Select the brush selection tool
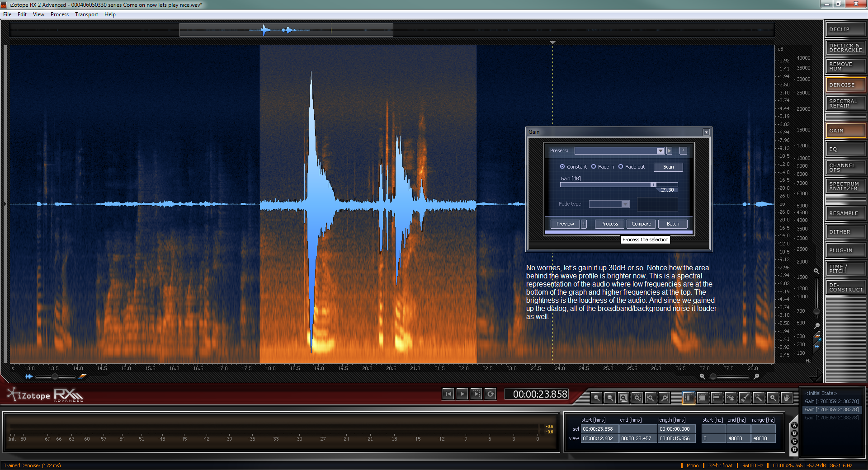This screenshot has height=470, width=868. 745,398
